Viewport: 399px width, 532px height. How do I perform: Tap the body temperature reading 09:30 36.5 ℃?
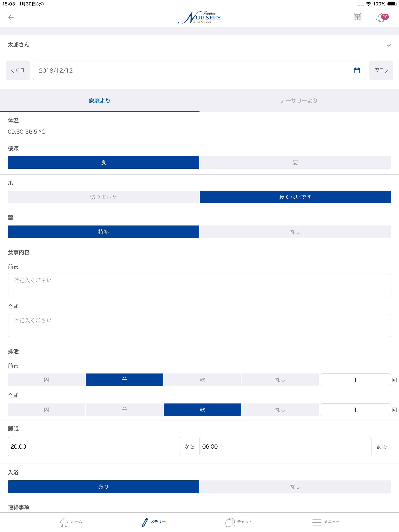pos(26,132)
